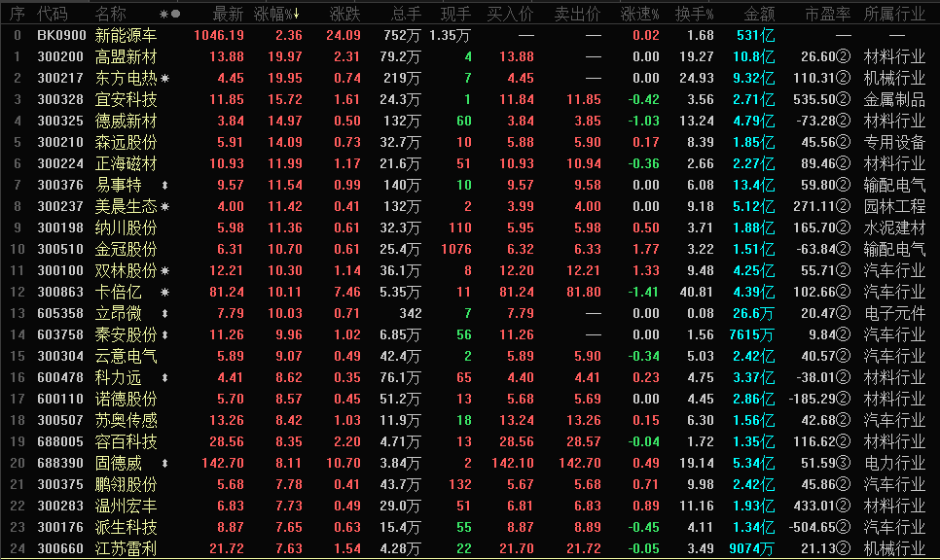
Task: Click the circled number after 江苏雷利's 21.13 P/E
Action: click(843, 548)
